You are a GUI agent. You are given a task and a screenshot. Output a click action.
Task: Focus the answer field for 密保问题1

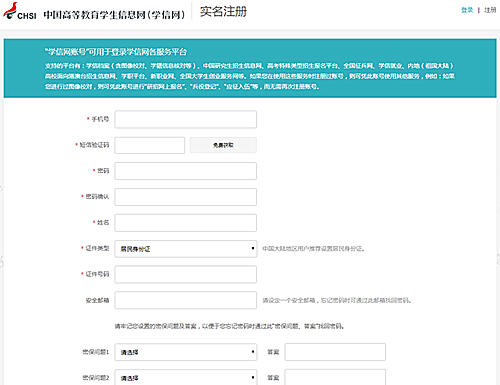point(335,352)
